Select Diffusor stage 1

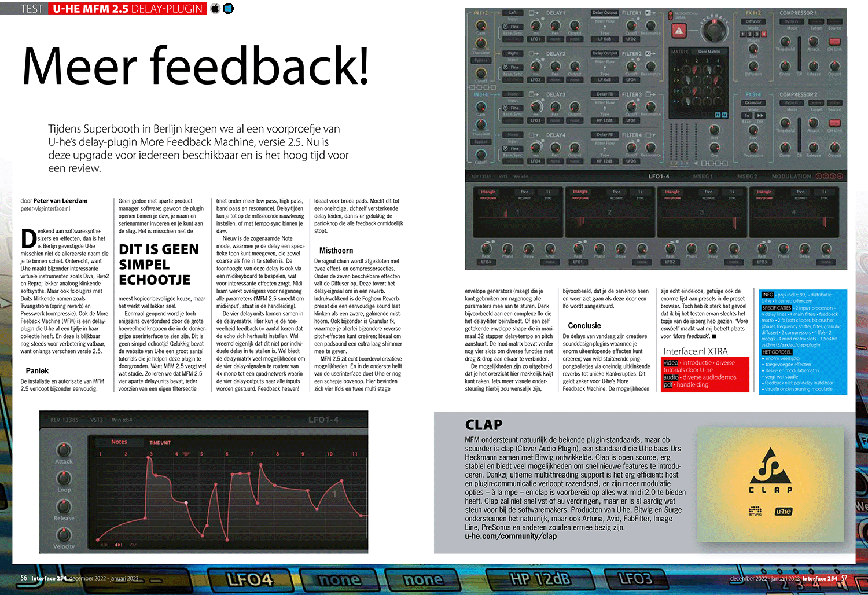click(742, 34)
